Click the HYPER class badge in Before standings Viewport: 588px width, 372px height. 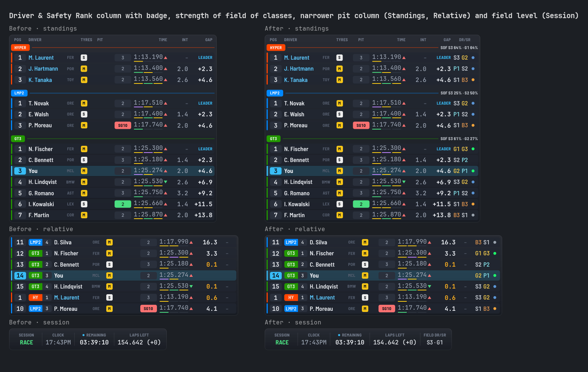(x=20, y=48)
